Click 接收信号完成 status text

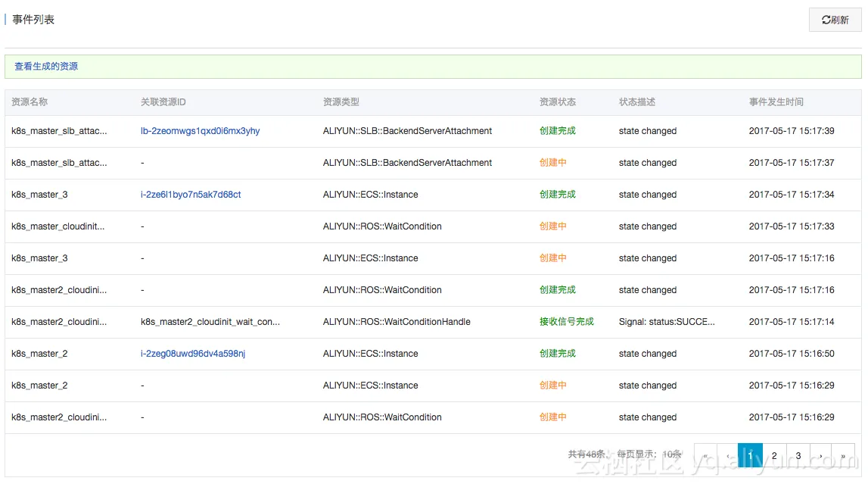click(566, 322)
